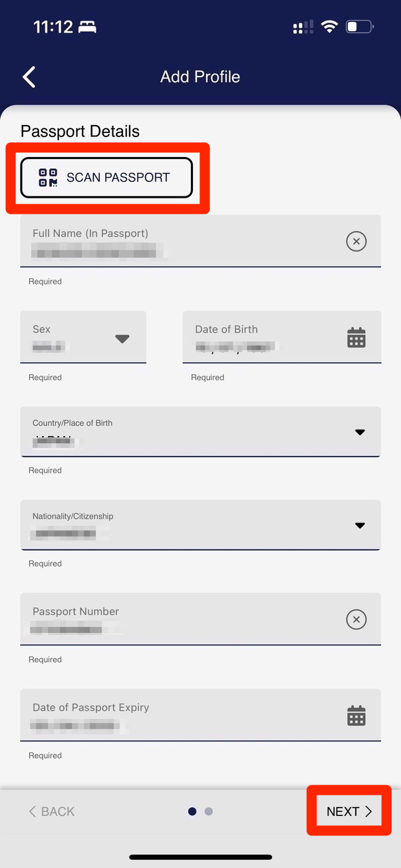Open Country/Place of Birth dropdown

360,432
